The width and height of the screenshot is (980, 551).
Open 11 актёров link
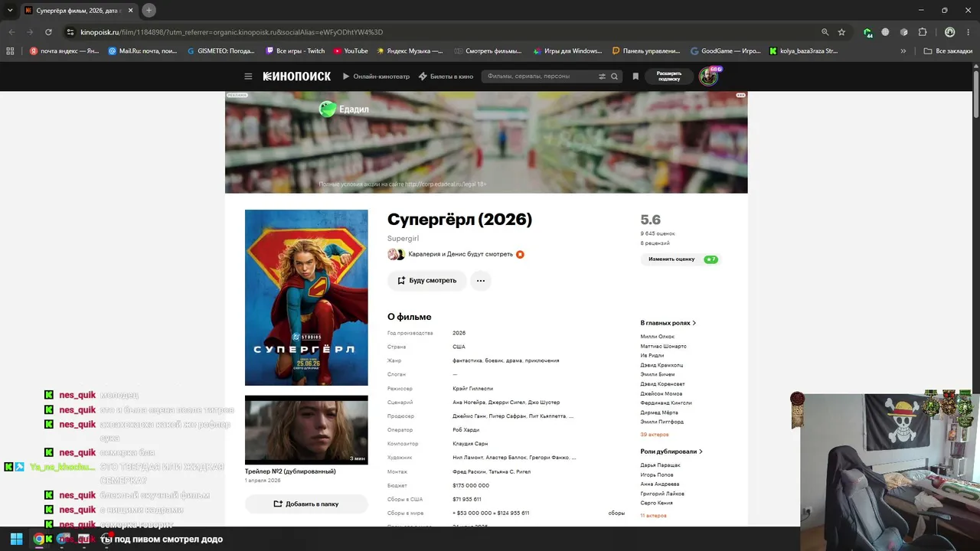tap(654, 516)
